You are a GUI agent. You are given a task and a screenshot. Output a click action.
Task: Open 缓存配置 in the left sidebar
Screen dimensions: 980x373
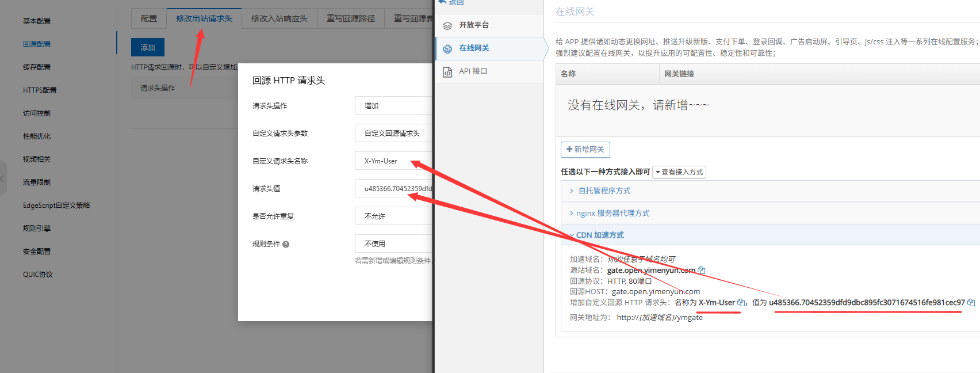click(x=37, y=67)
